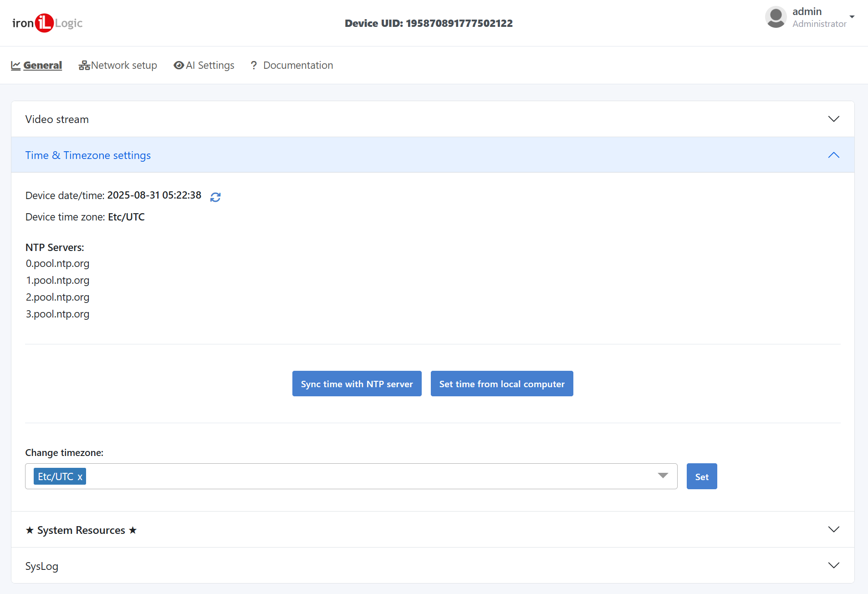Click the Network setup icon
868x594 pixels.
[x=84, y=66]
